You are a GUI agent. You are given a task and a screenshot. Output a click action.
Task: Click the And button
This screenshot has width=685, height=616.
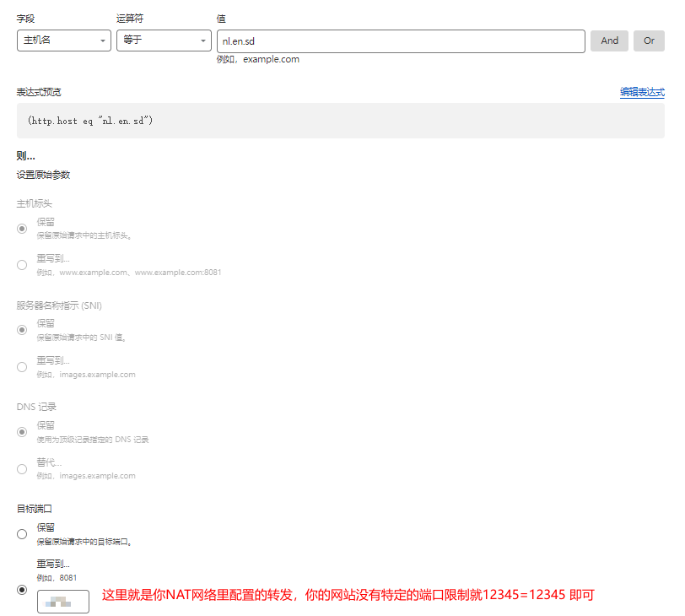point(609,41)
